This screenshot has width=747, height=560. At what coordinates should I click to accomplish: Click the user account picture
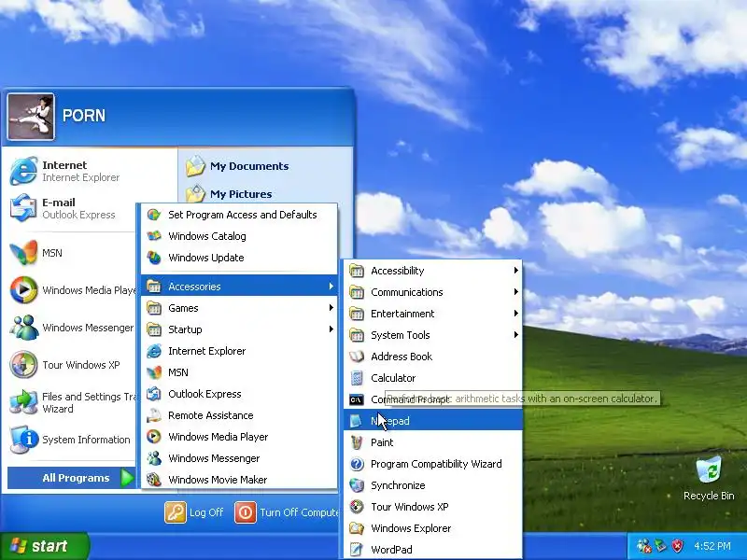31,117
